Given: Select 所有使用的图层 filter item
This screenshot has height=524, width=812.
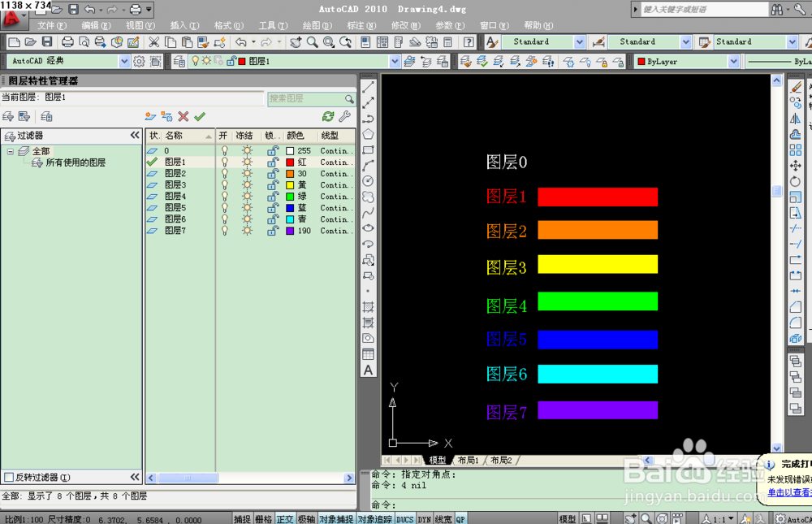Looking at the screenshot, I should [x=76, y=162].
